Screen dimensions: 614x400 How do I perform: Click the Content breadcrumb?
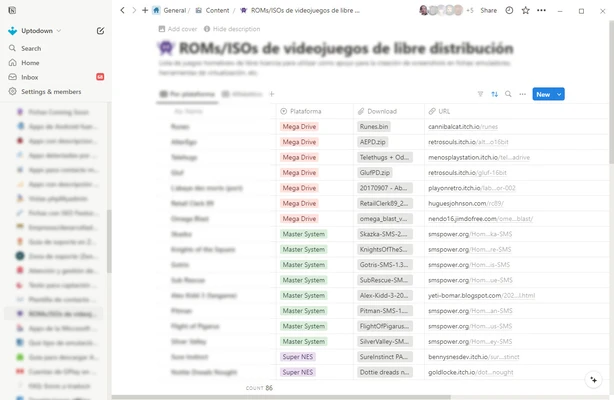click(x=217, y=11)
